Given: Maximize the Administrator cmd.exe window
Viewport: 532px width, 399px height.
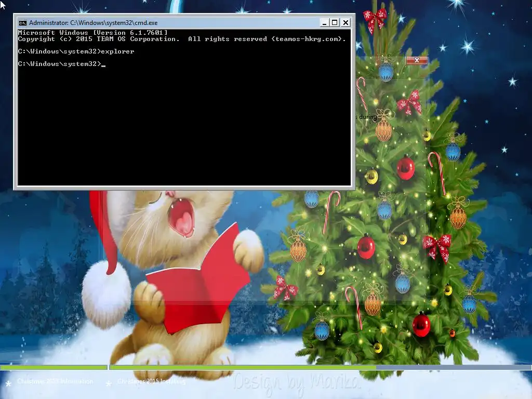Looking at the screenshot, I should [335, 23].
